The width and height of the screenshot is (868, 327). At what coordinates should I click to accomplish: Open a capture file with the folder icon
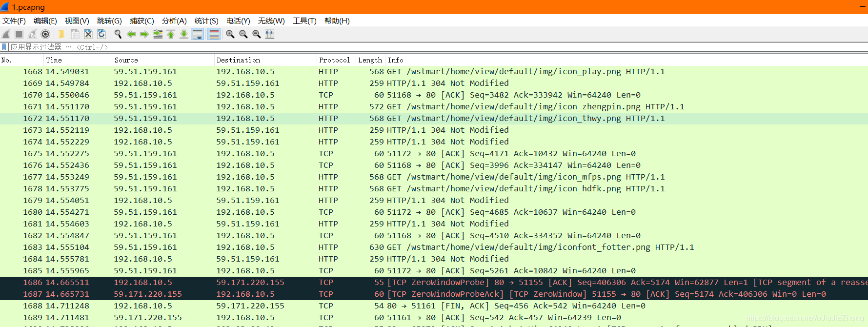pos(61,34)
